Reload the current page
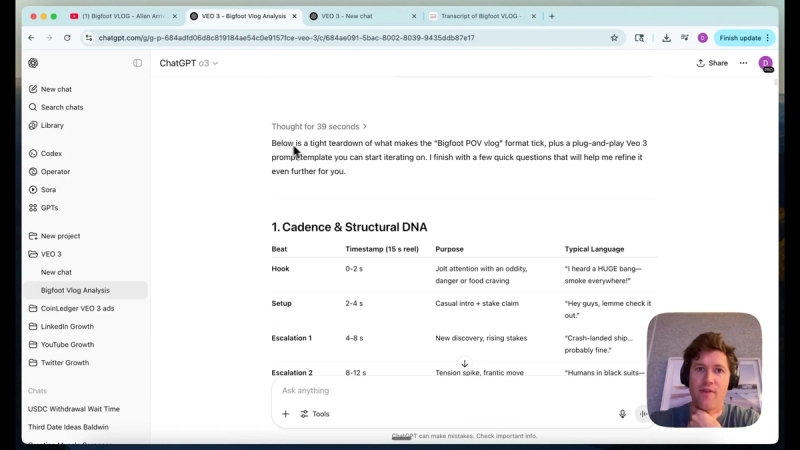800x450 pixels. [67, 38]
